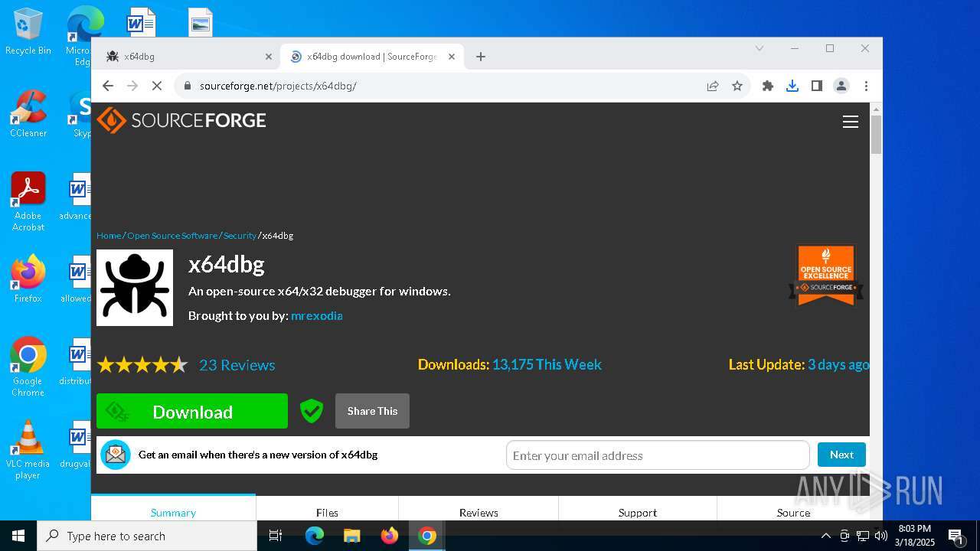Click the share page icon in address bar
Image resolution: width=980 pixels, height=551 pixels.
pos(713,86)
